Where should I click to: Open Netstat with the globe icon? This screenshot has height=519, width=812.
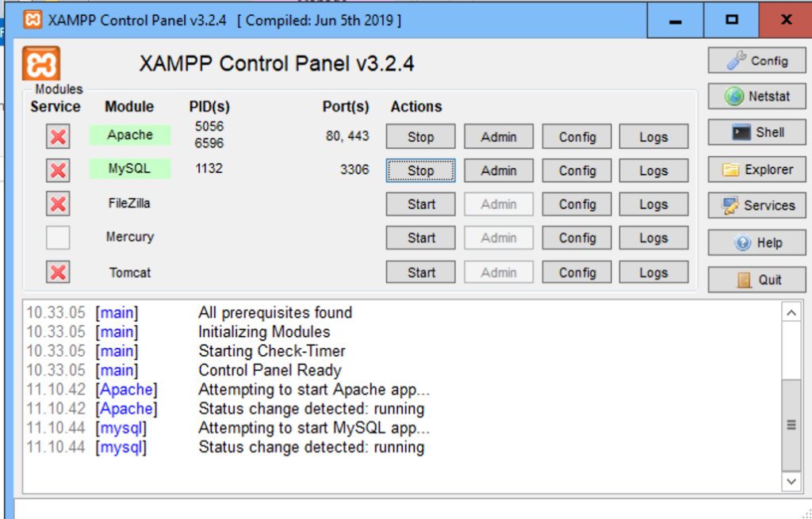pyautogui.click(x=756, y=96)
